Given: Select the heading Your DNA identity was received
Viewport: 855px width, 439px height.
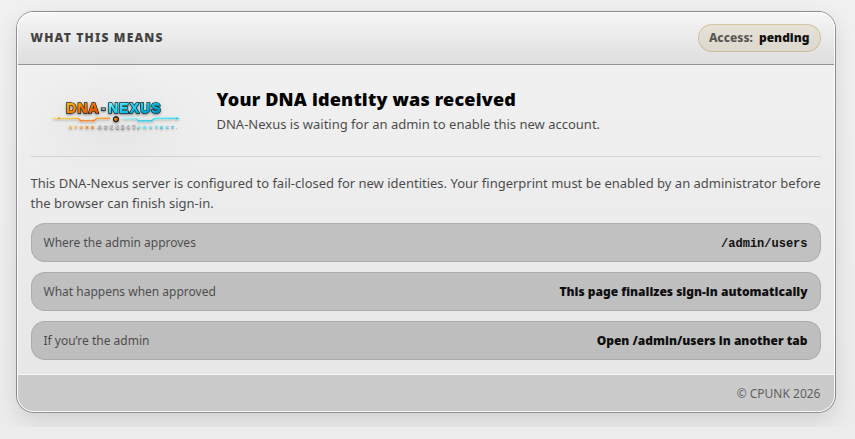Looking at the screenshot, I should pos(366,100).
